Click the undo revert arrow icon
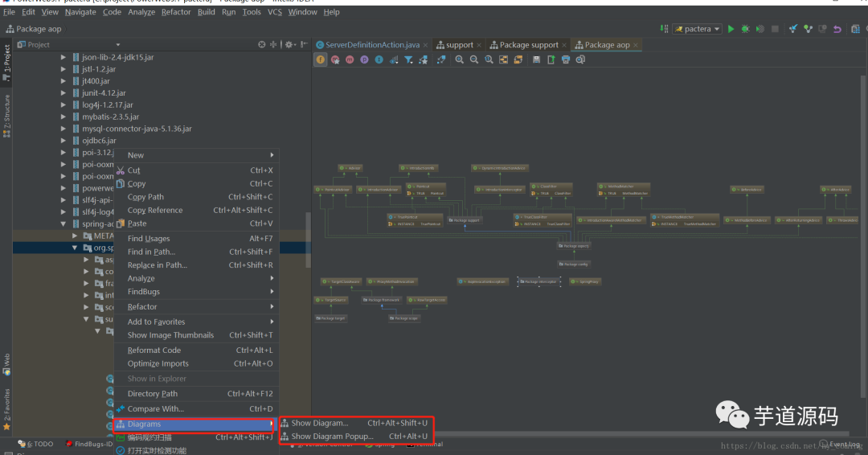868x455 pixels. point(837,29)
